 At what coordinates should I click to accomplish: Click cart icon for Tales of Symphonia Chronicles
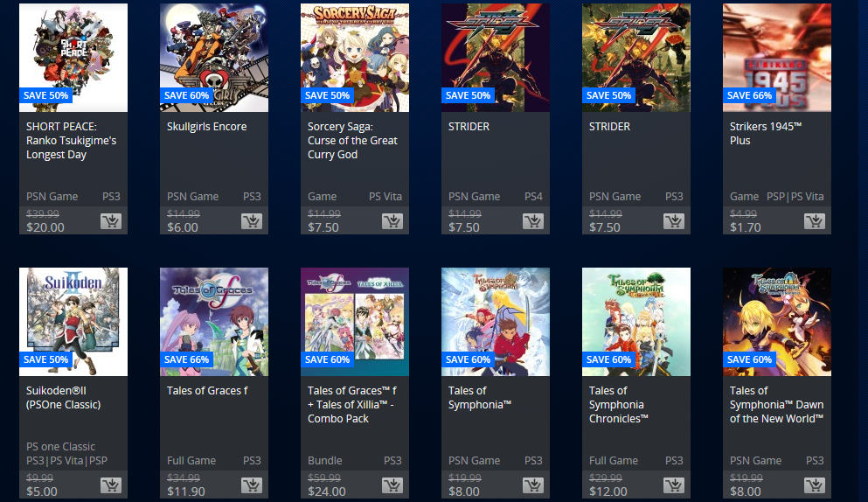673,485
